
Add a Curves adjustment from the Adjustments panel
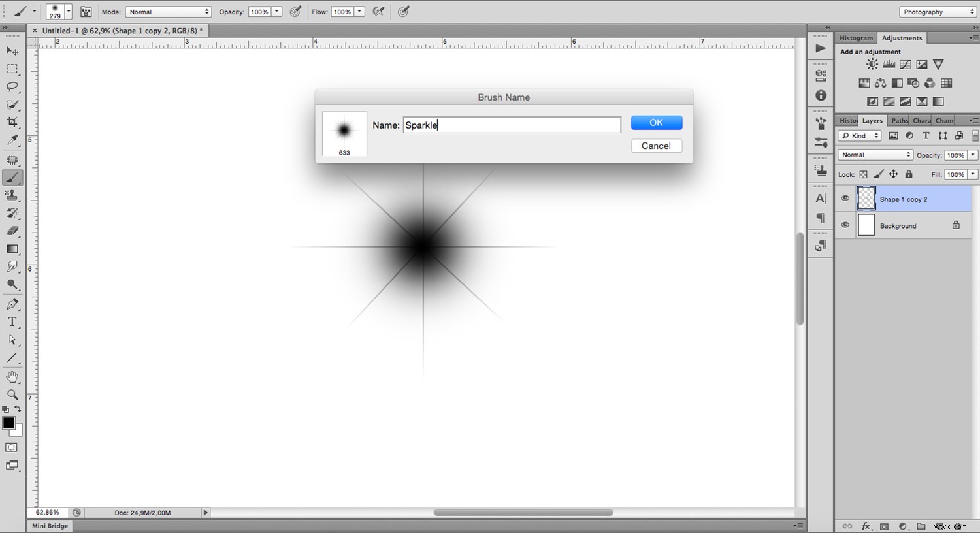point(905,64)
